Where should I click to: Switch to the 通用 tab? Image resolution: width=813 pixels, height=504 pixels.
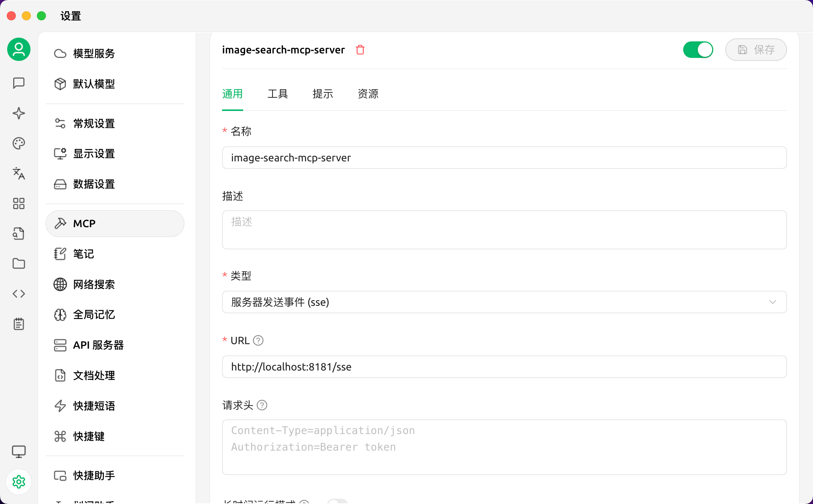(x=233, y=94)
